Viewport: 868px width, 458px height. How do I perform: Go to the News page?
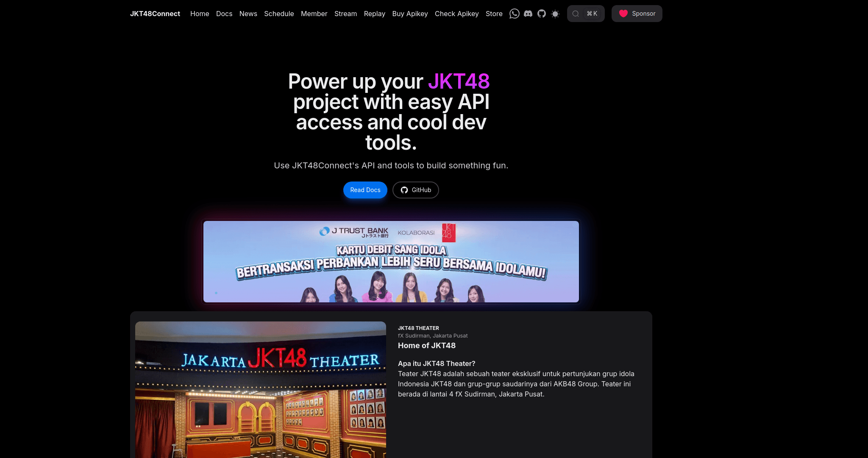(x=248, y=14)
